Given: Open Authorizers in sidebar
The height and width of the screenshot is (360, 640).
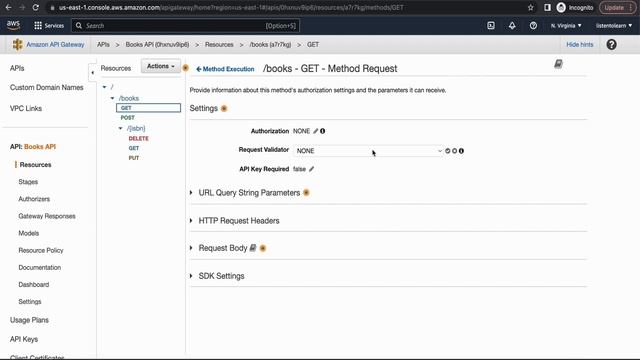Looking at the screenshot, I should [34, 199].
